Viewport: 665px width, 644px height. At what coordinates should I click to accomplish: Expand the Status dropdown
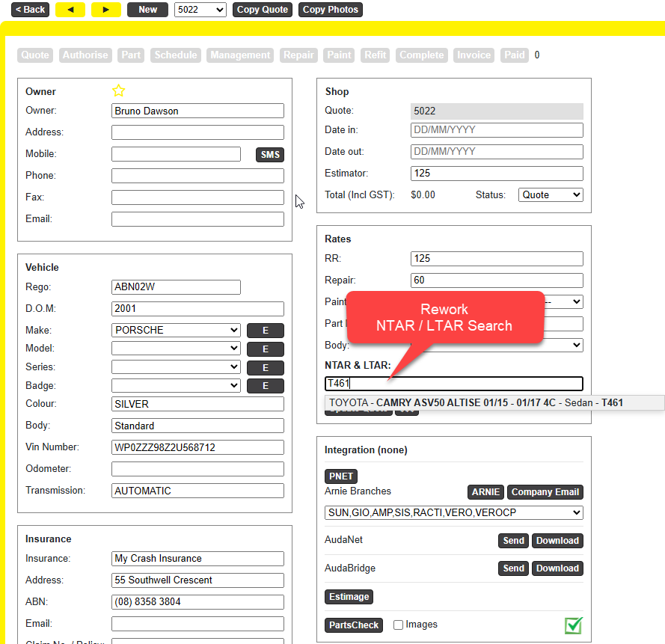click(550, 194)
